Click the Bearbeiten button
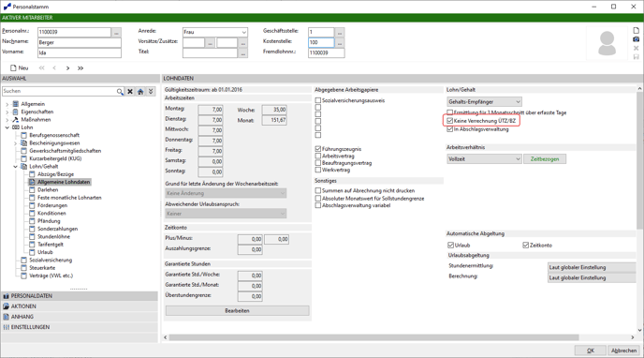This screenshot has width=644, height=358. pyautogui.click(x=238, y=311)
